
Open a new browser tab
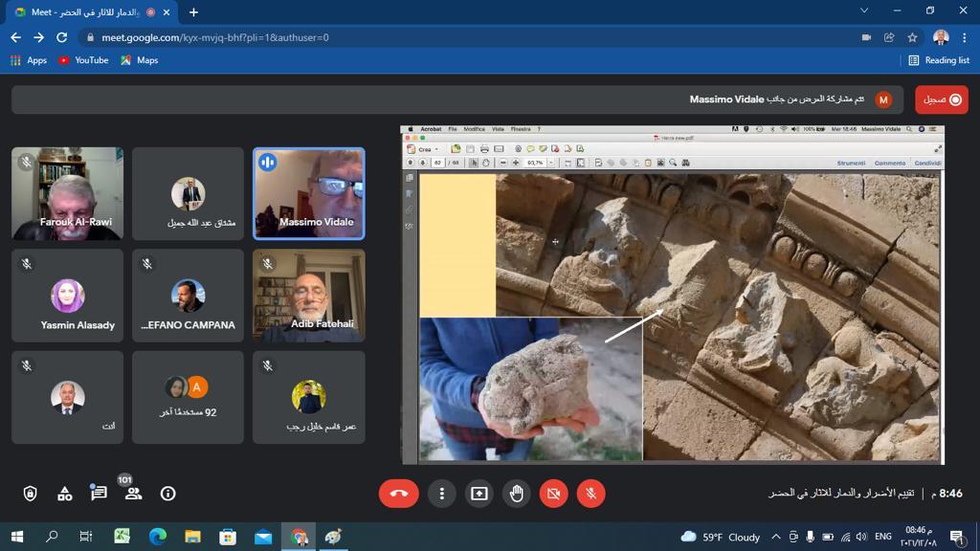pyautogui.click(x=193, y=12)
